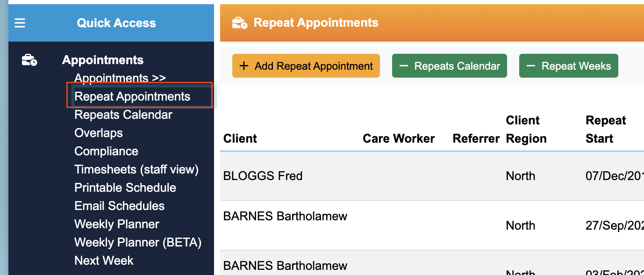
Task: Click the minus icon on Repeats Calendar button
Action: pyautogui.click(x=403, y=66)
